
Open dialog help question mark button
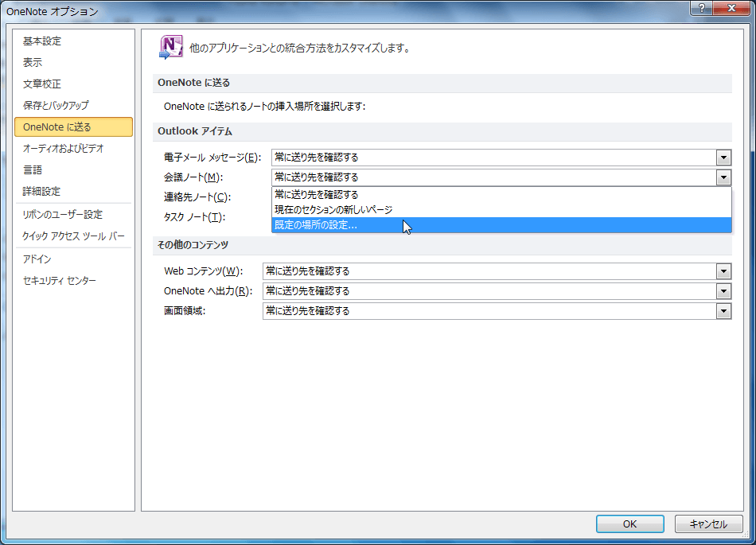point(702,8)
